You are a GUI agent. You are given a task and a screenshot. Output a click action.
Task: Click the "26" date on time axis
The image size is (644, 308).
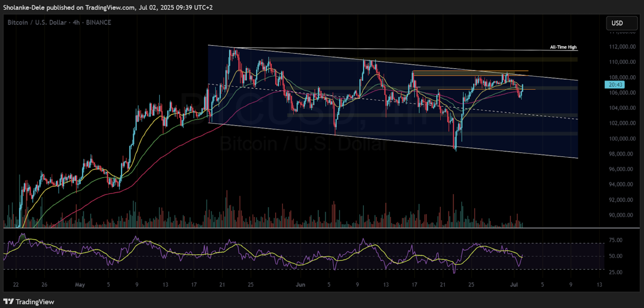(x=44, y=285)
